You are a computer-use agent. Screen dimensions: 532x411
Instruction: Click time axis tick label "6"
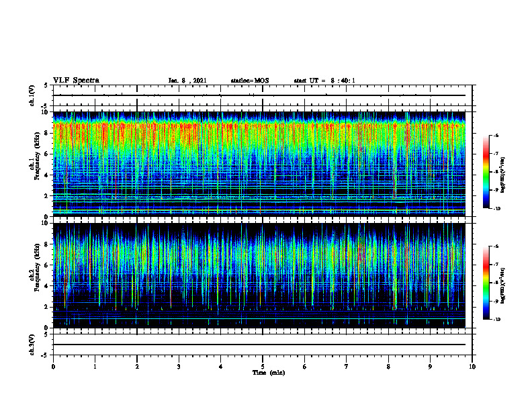coord(305,367)
